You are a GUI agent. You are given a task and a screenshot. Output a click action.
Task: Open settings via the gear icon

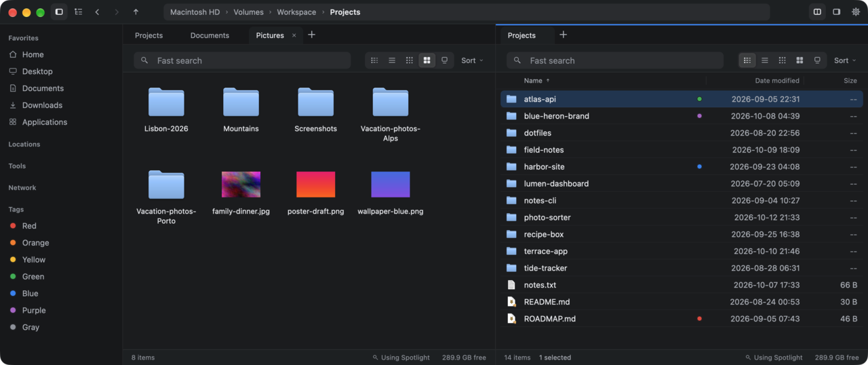855,12
